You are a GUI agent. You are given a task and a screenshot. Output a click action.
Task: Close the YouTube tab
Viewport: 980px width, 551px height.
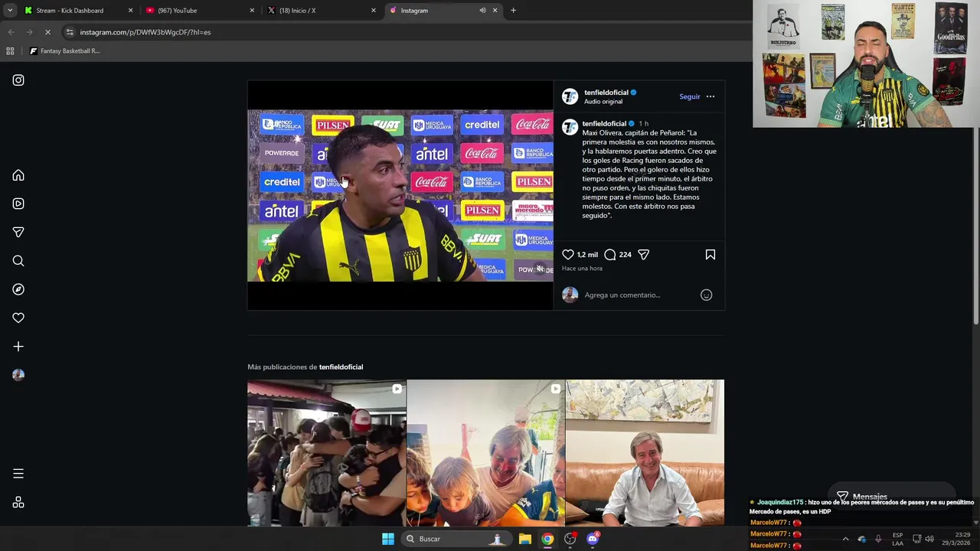[252, 11]
